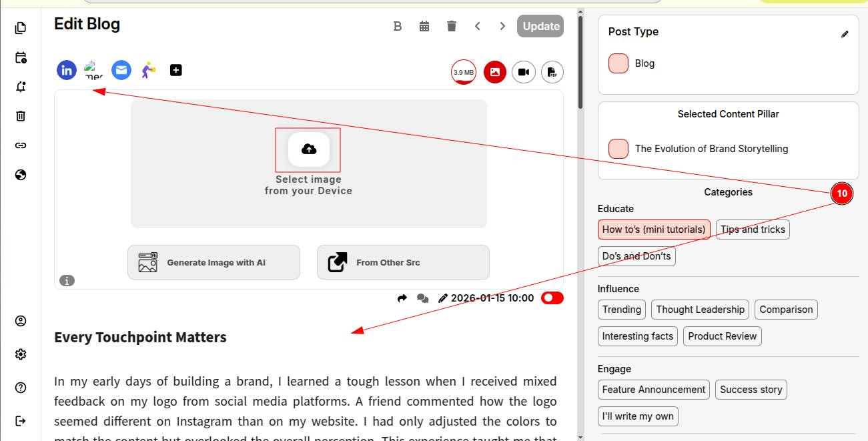Click the LinkedIn channel icon
The height and width of the screenshot is (441, 868).
pyautogui.click(x=67, y=70)
